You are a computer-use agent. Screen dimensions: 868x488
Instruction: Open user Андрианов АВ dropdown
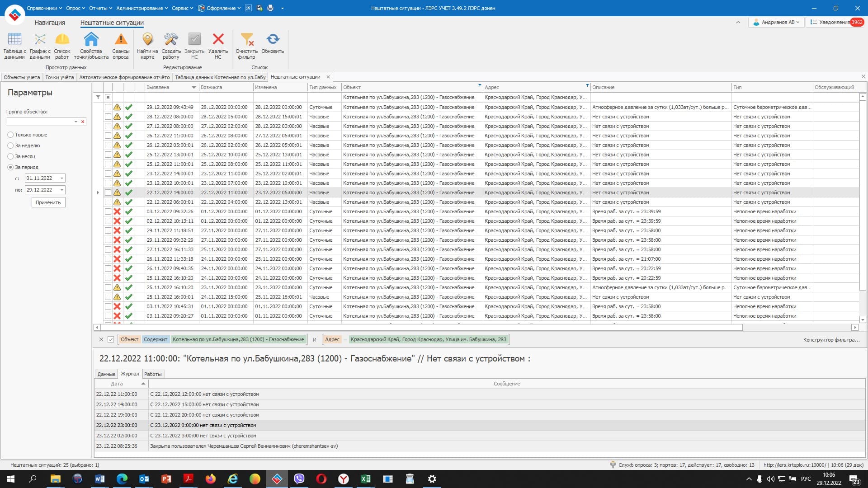776,22
